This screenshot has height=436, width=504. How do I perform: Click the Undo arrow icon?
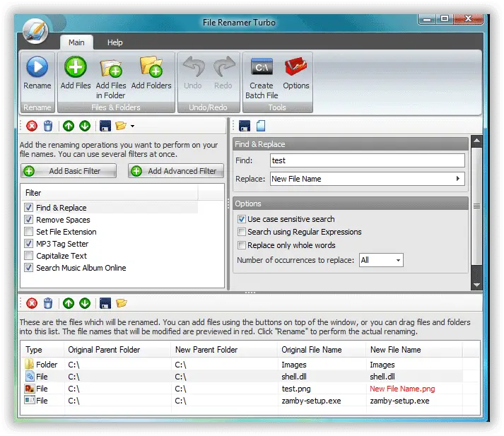pyautogui.click(x=194, y=67)
